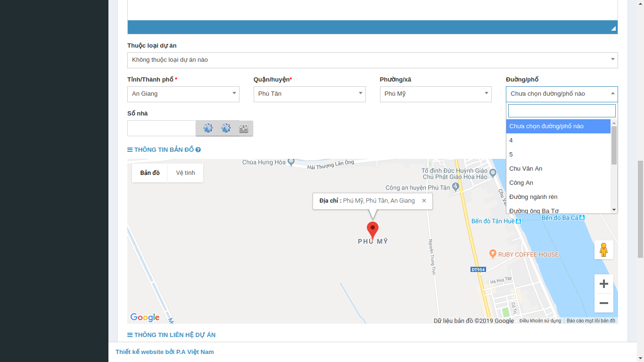Image resolution: width=644 pixels, height=362 pixels.
Task: Click the 'Hải Thượng Lãn Ông' street label
Action: pyautogui.click(x=330, y=165)
